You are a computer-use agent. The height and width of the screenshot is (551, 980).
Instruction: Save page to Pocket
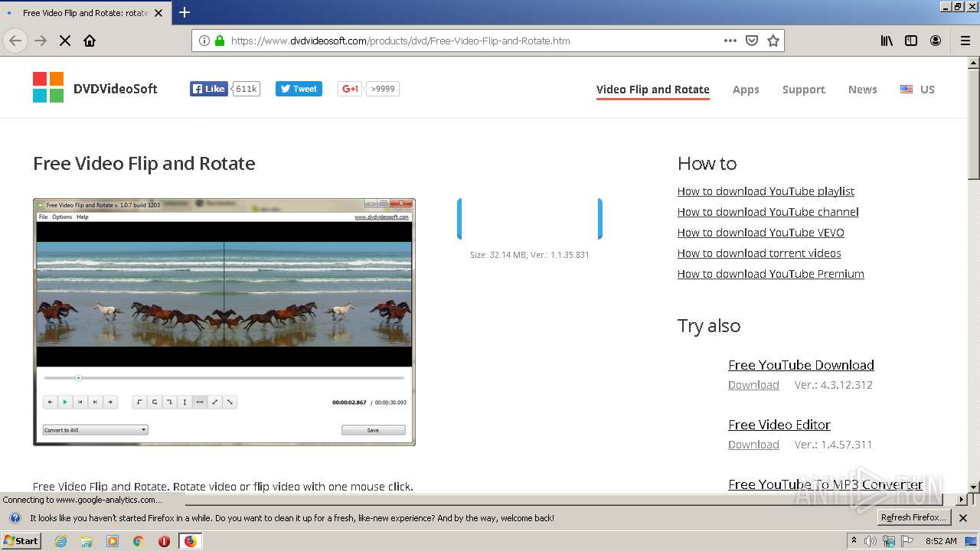tap(752, 41)
